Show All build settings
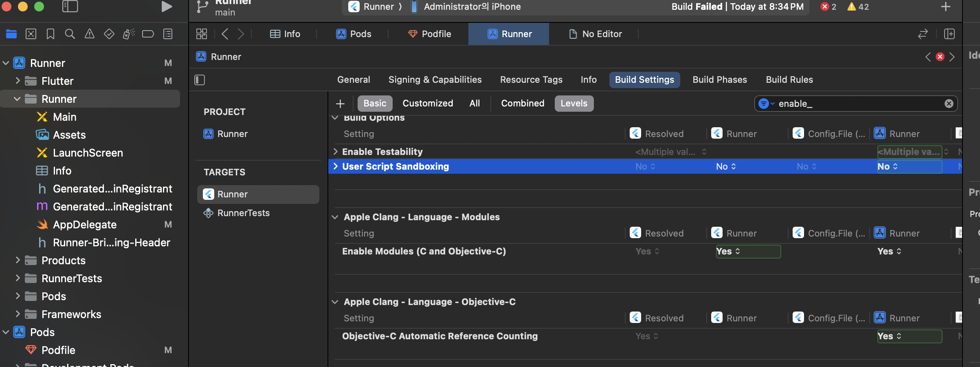Image resolution: width=980 pixels, height=367 pixels. tap(475, 103)
